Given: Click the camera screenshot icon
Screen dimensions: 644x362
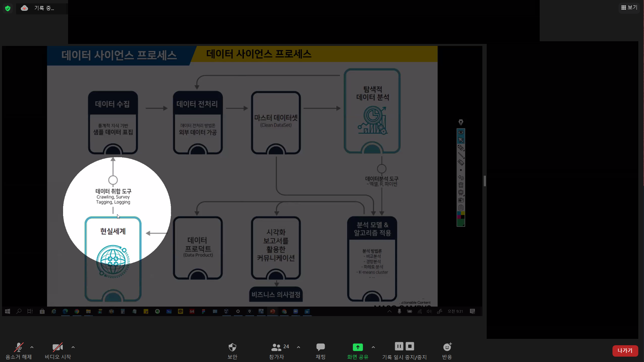Looking at the screenshot, I should click(461, 200).
